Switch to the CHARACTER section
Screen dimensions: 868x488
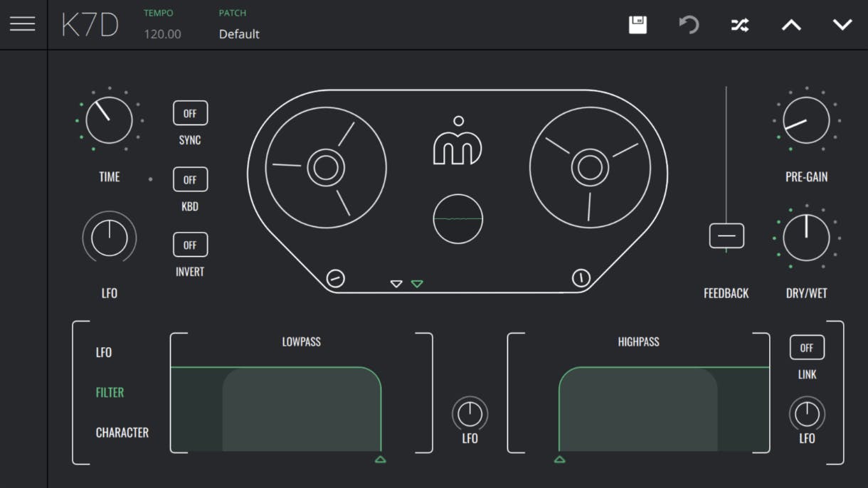[x=122, y=432]
